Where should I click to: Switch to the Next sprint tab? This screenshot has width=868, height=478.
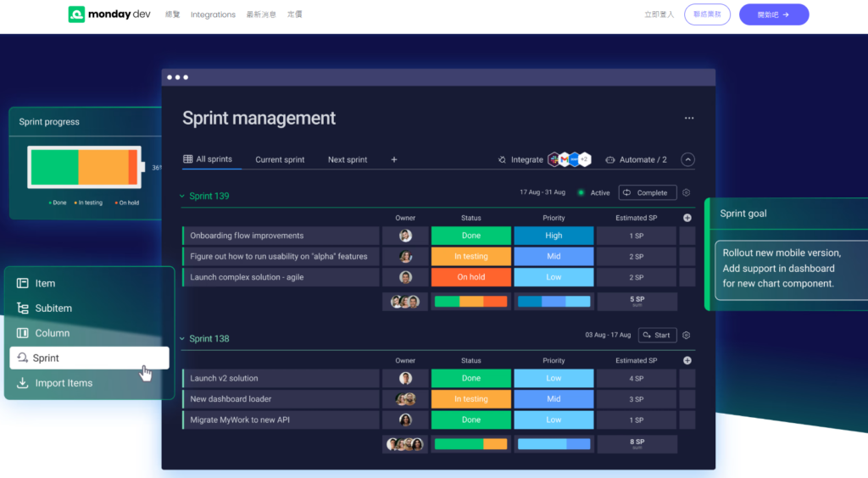(x=347, y=159)
